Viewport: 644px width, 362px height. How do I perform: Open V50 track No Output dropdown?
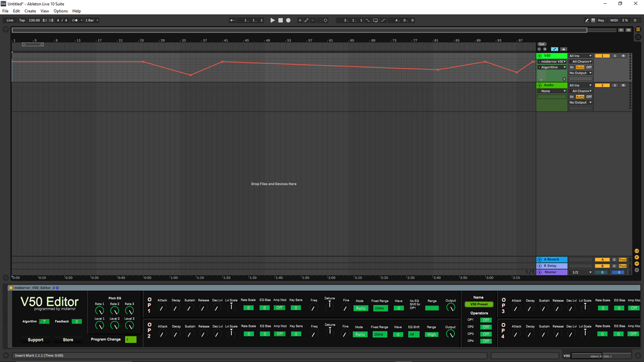[x=581, y=73]
